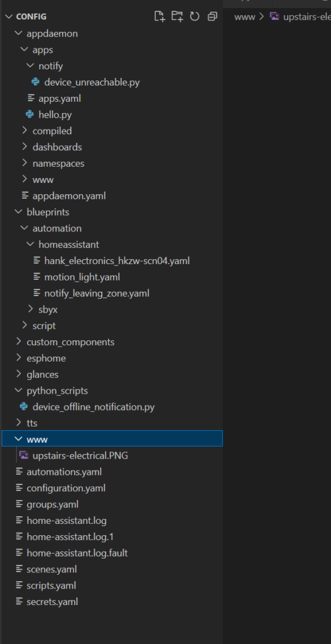331x644 pixels.
Task: Expand the glances folder
Action: coord(18,375)
